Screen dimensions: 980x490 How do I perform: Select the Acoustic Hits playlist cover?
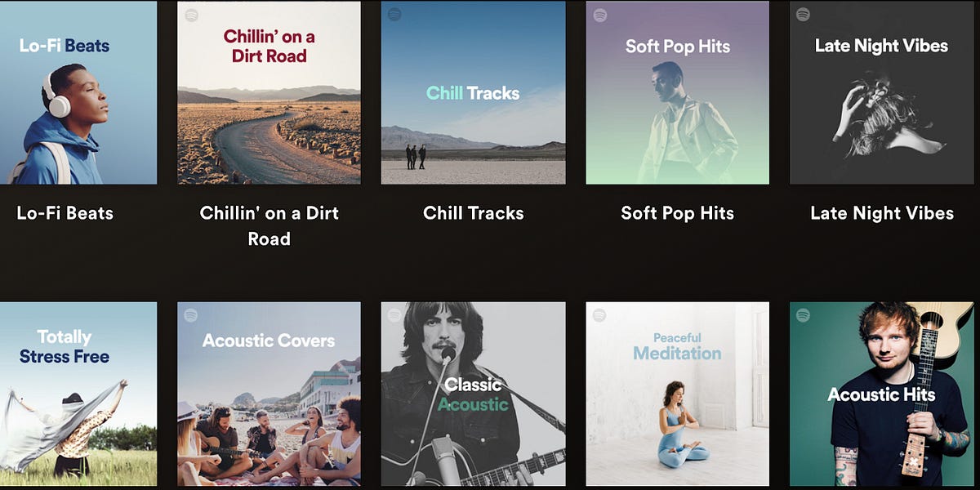coord(881,394)
